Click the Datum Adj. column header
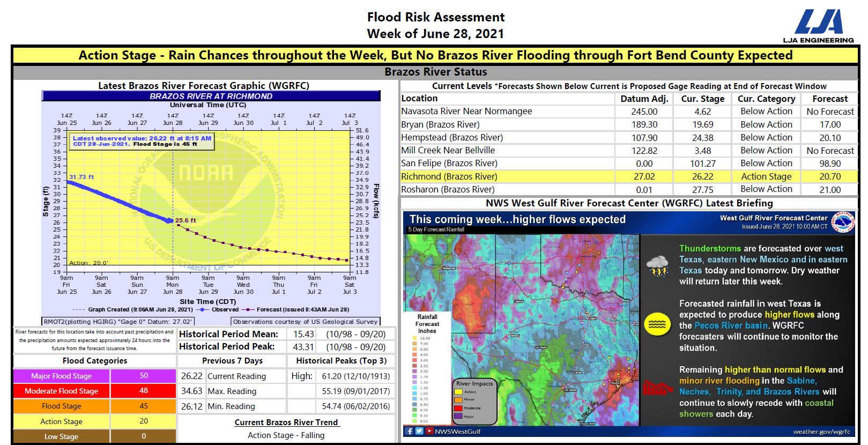Image resolution: width=868 pixels, height=445 pixels. tap(644, 99)
